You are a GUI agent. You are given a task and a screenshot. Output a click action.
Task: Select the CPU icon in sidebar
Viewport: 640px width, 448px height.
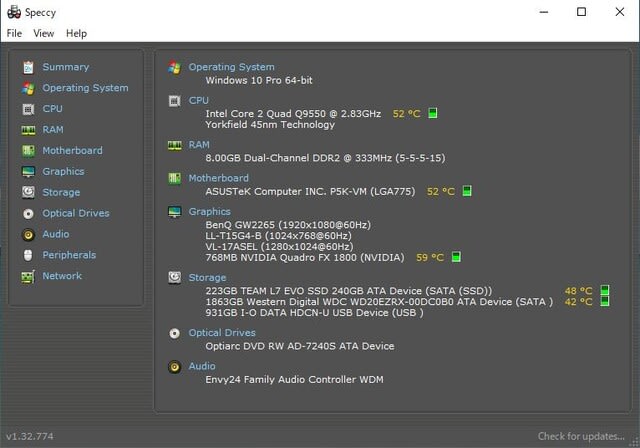coord(28,109)
